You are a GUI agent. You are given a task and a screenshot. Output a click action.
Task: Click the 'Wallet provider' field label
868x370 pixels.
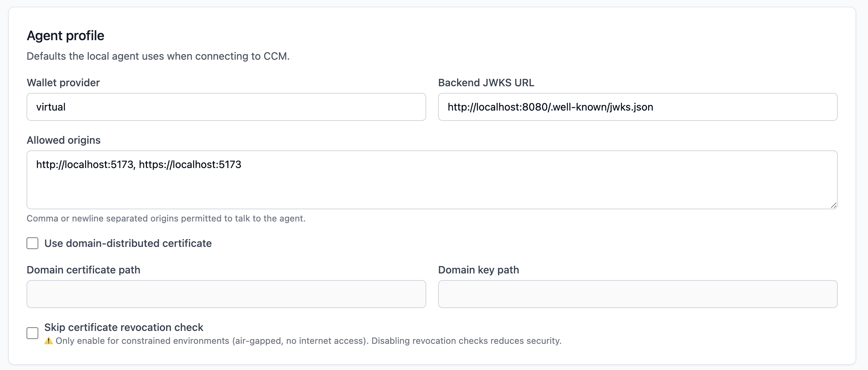[x=63, y=83]
